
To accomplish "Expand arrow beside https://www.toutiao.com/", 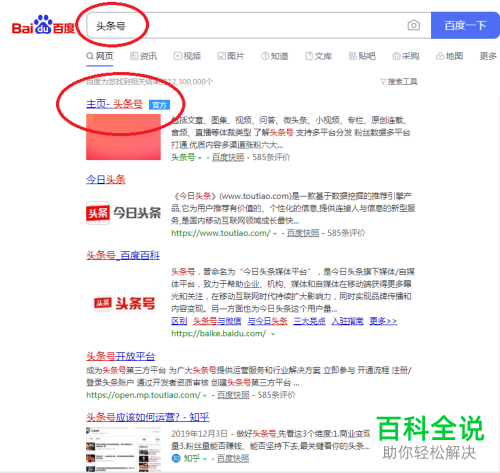I will click(x=275, y=234).
